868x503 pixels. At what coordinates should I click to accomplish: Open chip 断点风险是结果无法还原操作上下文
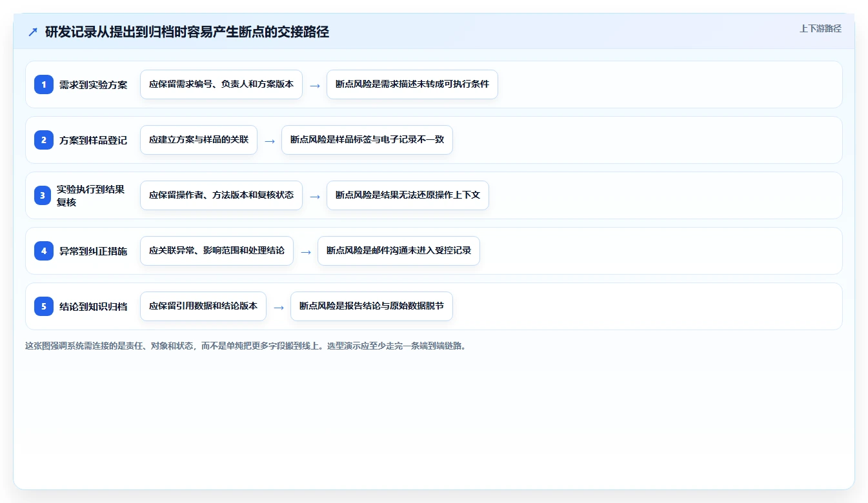(408, 195)
